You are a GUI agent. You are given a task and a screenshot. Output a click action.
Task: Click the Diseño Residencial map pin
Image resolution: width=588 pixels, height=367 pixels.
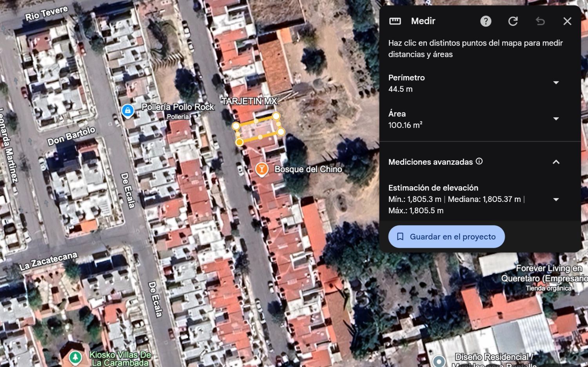(x=439, y=361)
